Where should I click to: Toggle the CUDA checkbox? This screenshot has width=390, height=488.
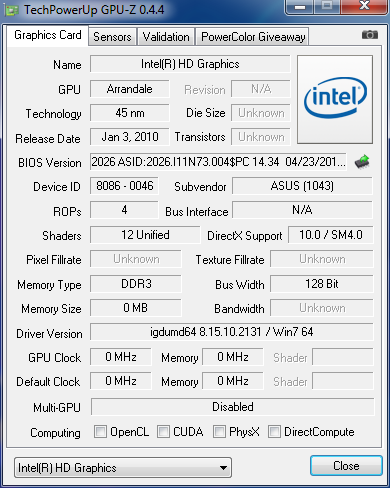(163, 431)
